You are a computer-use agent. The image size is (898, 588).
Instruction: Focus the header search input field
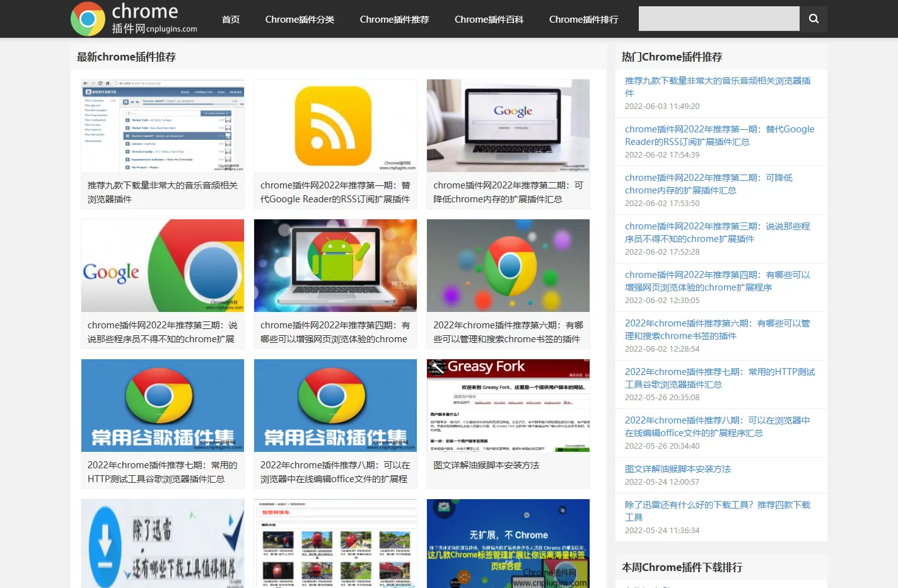pos(719,19)
